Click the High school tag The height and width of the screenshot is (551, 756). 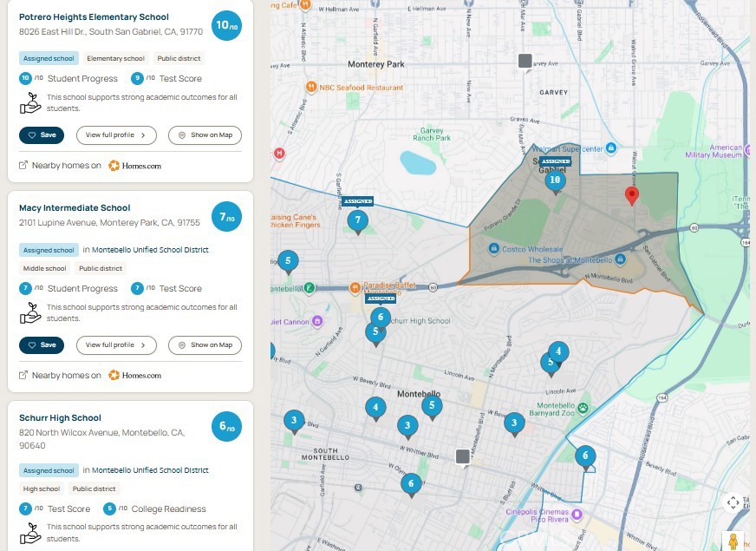[x=42, y=489]
